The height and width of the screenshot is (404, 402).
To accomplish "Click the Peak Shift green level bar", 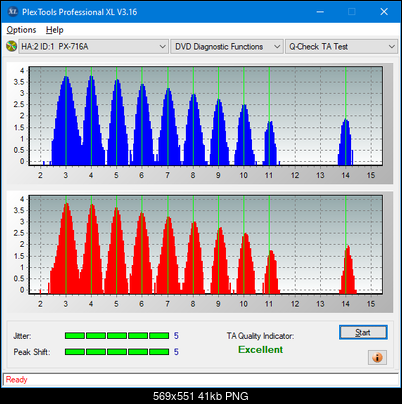I will 117,352.
